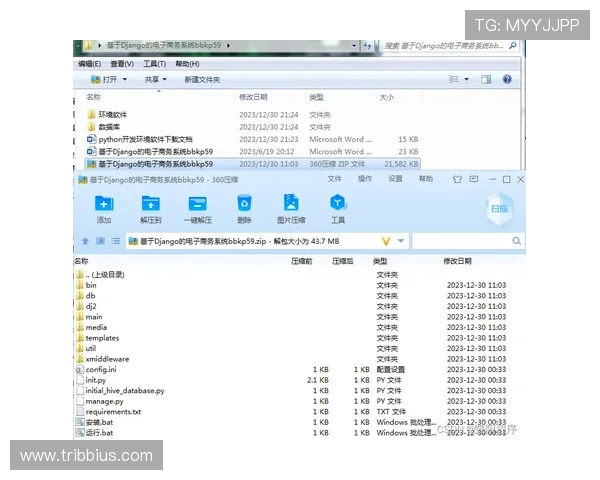The width and height of the screenshot is (600, 480).
Task: Click the Explorer change view icon
Action: click(453, 79)
